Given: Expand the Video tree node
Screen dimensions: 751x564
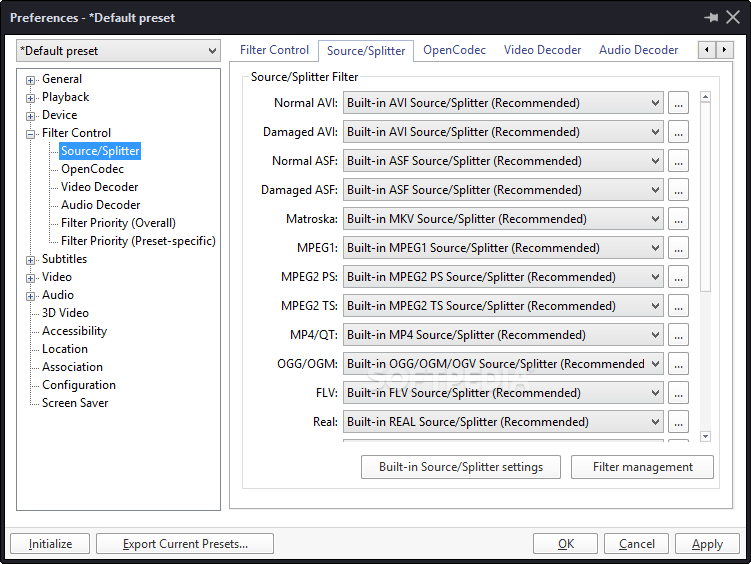Looking at the screenshot, I should click(31, 278).
